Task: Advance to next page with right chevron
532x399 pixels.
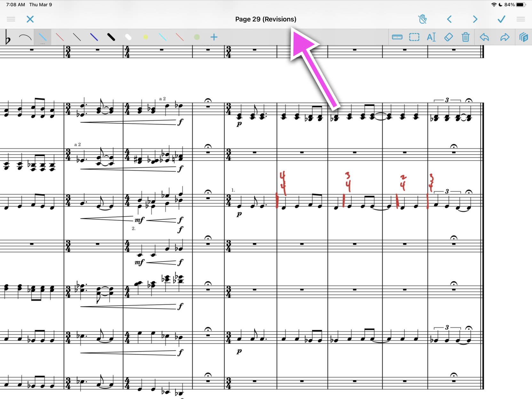Action: point(475,19)
